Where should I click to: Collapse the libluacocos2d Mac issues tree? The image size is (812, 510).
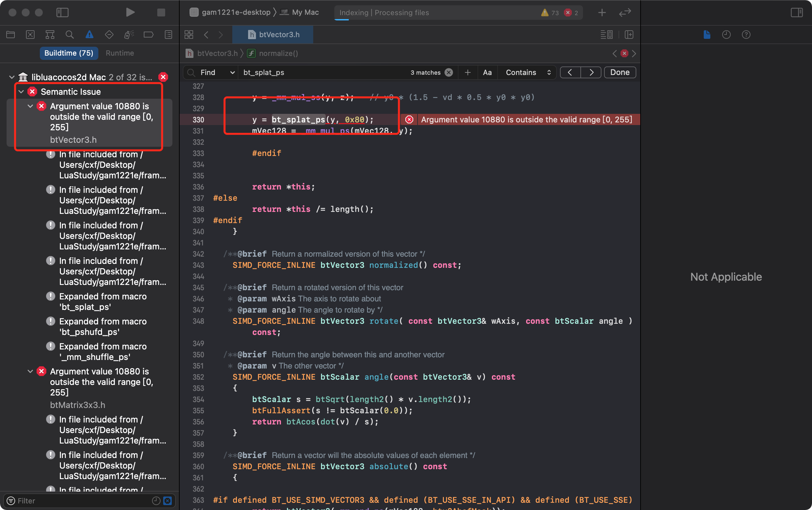[x=12, y=77]
